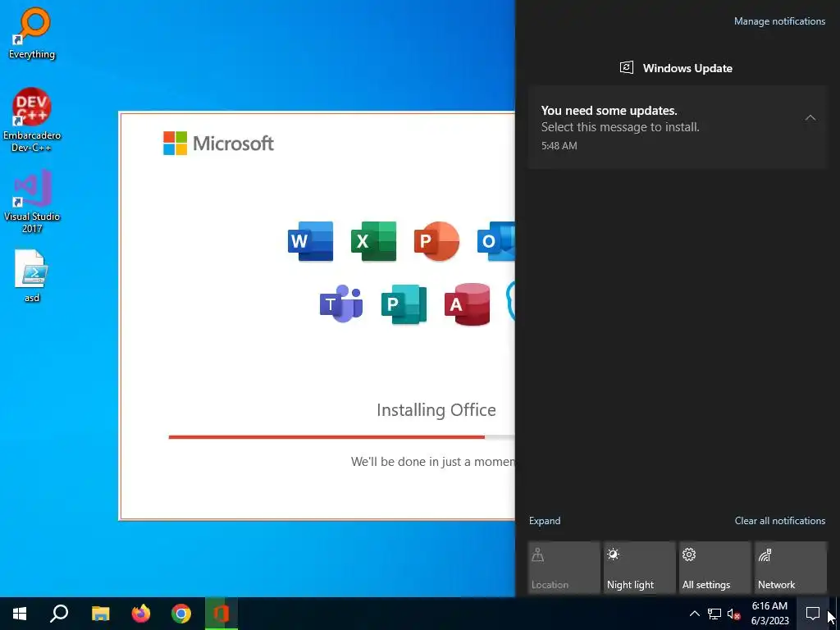The height and width of the screenshot is (630, 840).
Task: Open the clock showing 6:16 AM
Action: click(769, 614)
